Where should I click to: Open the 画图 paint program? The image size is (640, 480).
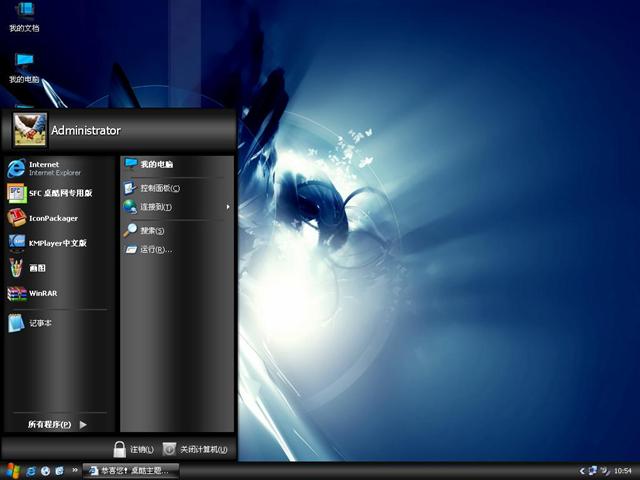[36, 268]
